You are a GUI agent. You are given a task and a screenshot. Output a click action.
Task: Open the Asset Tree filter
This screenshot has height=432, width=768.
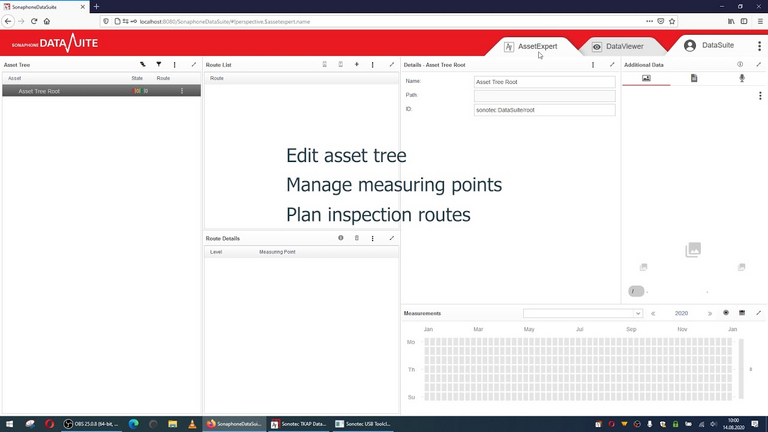pos(158,64)
